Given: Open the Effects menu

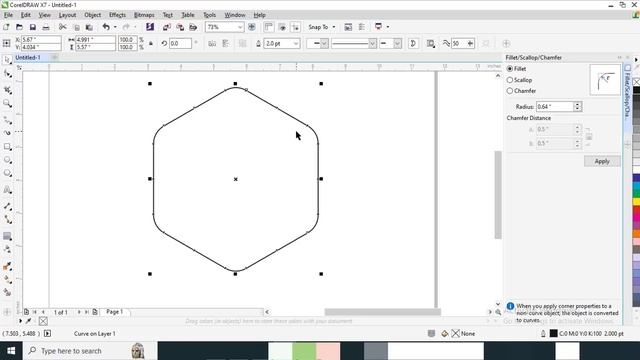Looking at the screenshot, I should point(117,15).
